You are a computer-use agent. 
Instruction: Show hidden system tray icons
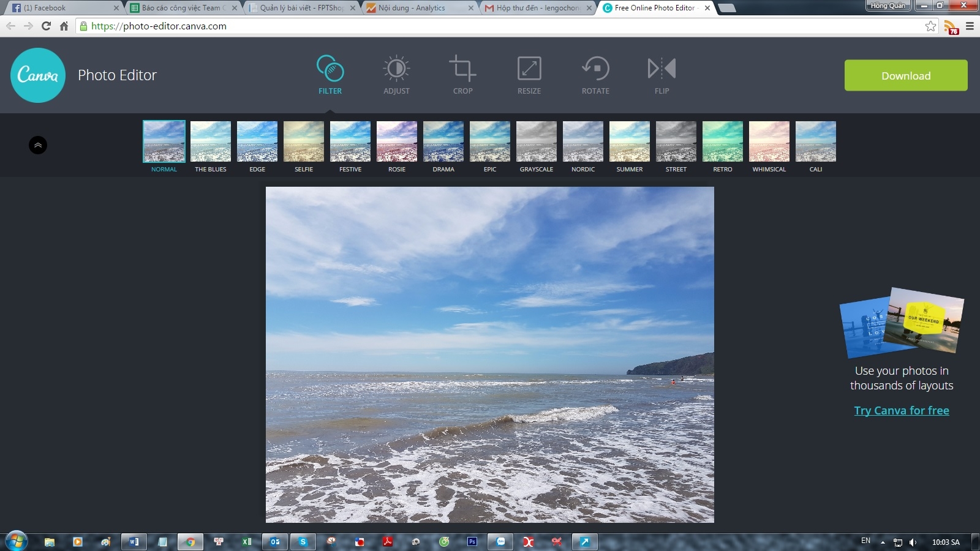point(883,542)
